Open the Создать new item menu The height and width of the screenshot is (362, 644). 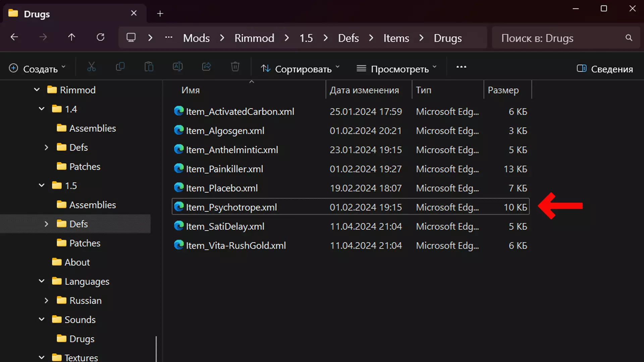pyautogui.click(x=37, y=69)
